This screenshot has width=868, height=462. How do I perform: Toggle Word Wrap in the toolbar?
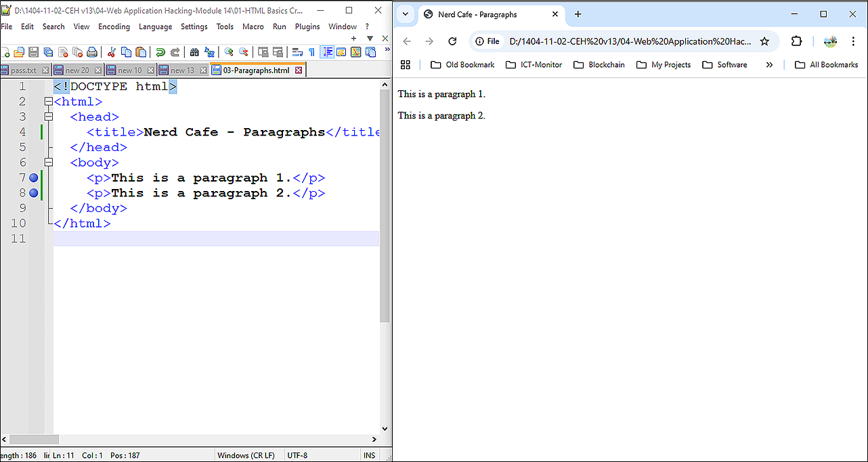297,52
